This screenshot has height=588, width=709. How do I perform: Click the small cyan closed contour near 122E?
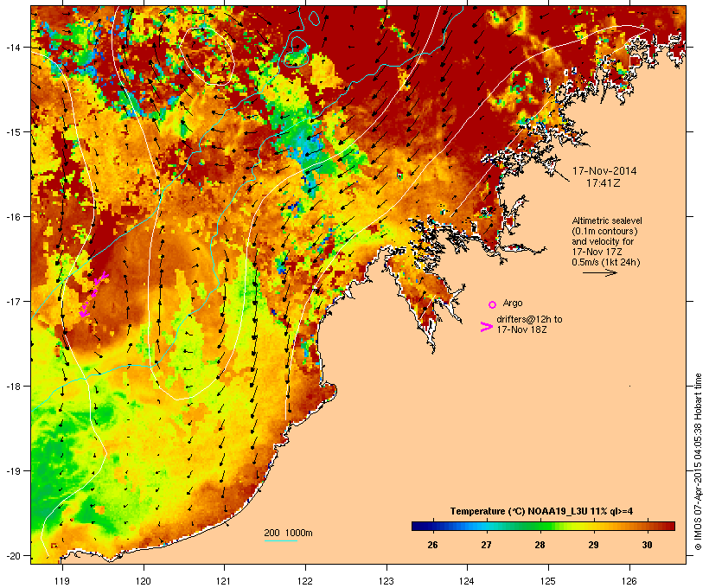(x=314, y=17)
